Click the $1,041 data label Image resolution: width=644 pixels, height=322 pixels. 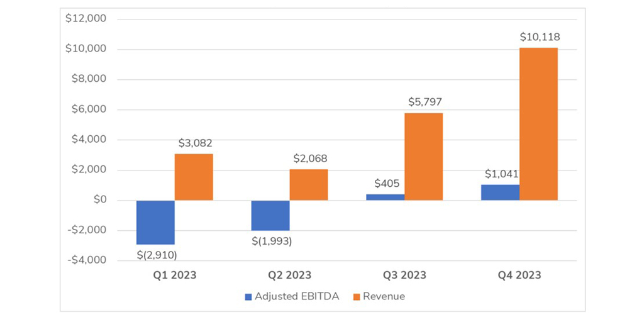pyautogui.click(x=501, y=175)
